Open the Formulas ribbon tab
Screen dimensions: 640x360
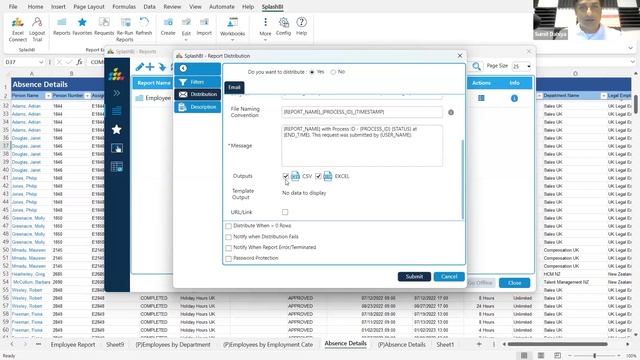pyautogui.click(x=124, y=7)
